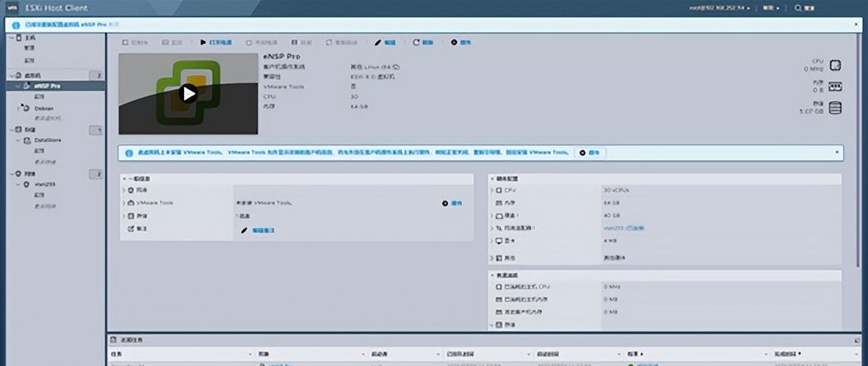The image size is (868, 366).
Task: Click the Suspend toolbar button
Action: 302,42
